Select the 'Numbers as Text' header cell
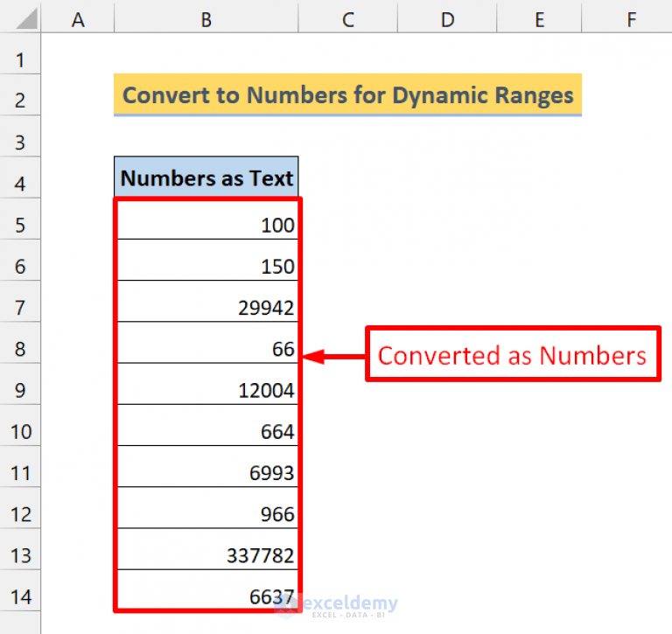The image size is (672, 634). point(206,178)
